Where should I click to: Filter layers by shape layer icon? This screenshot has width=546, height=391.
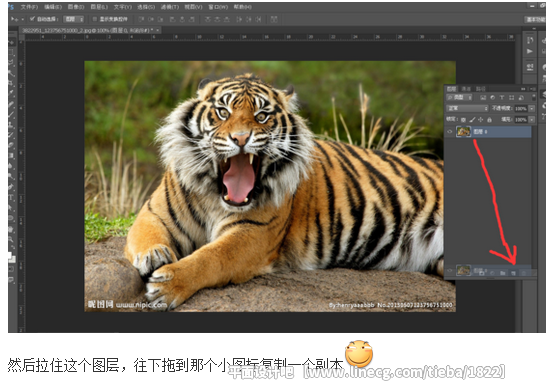click(x=511, y=97)
